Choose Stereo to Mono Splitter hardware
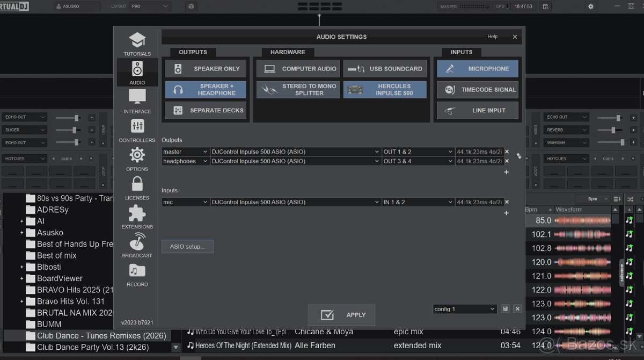Viewport: 644px width, 360px height. [x=298, y=90]
